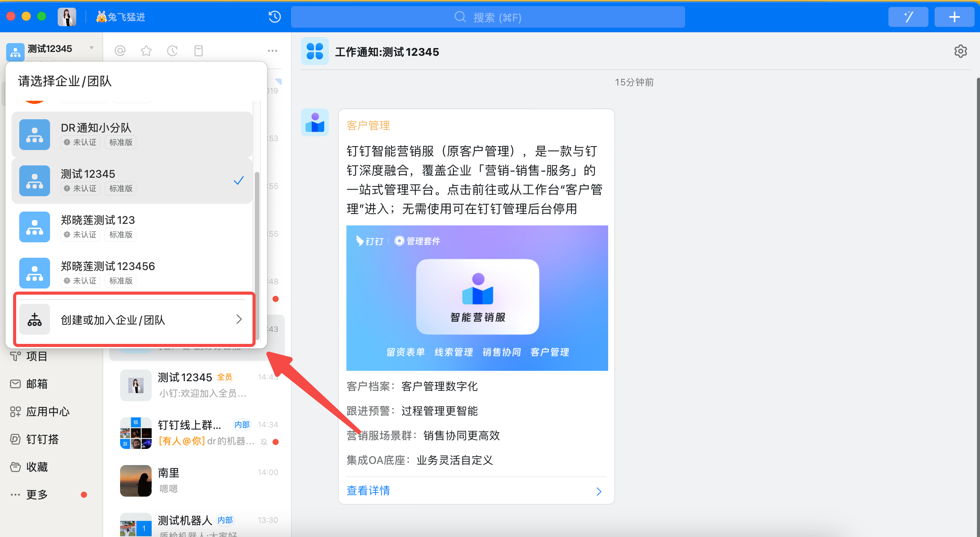Click 应用中心 grid icon
This screenshot has height=537, width=980.
tap(15, 412)
